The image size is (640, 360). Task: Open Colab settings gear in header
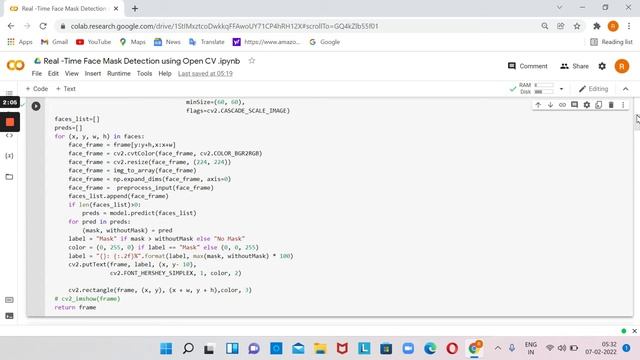click(602, 66)
